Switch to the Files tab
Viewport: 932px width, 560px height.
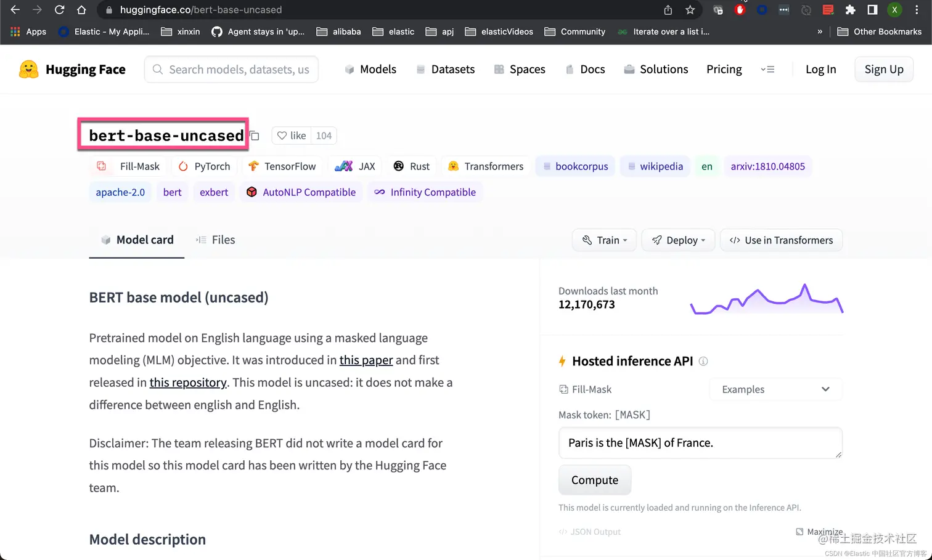tap(215, 240)
